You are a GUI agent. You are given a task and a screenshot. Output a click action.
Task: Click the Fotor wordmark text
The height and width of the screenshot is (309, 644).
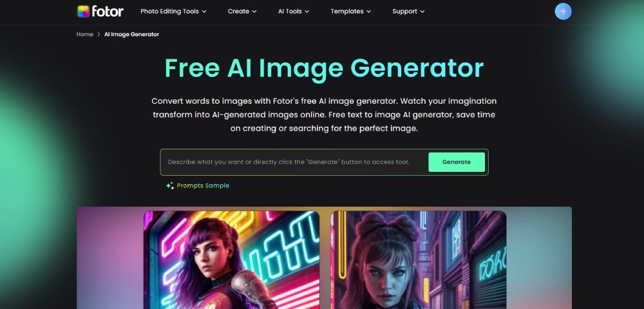[108, 12]
